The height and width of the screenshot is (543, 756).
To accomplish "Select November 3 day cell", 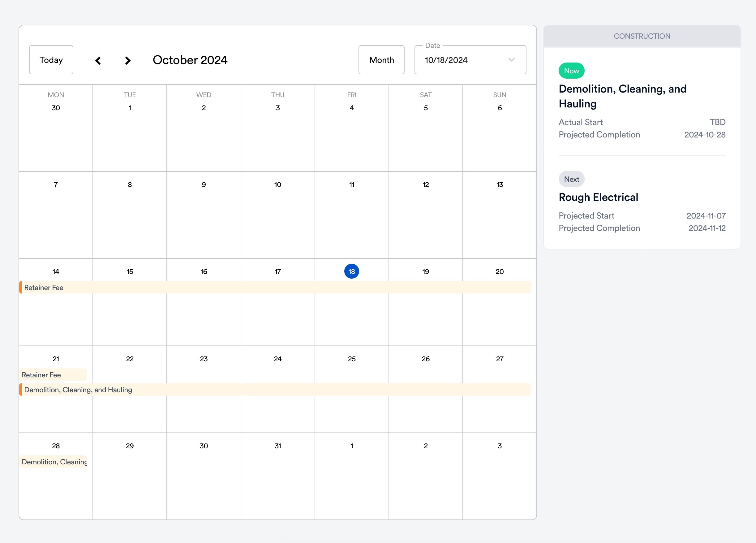I will tap(499, 477).
